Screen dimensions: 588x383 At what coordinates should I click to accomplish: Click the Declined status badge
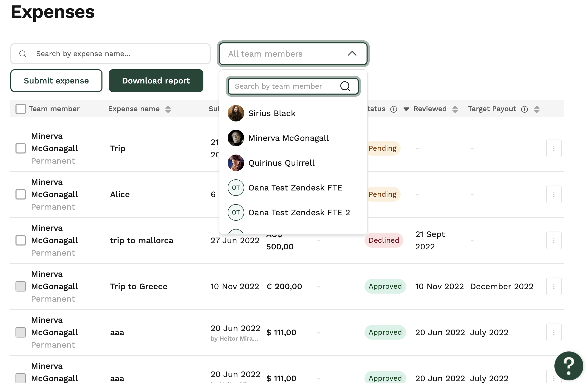pos(384,240)
